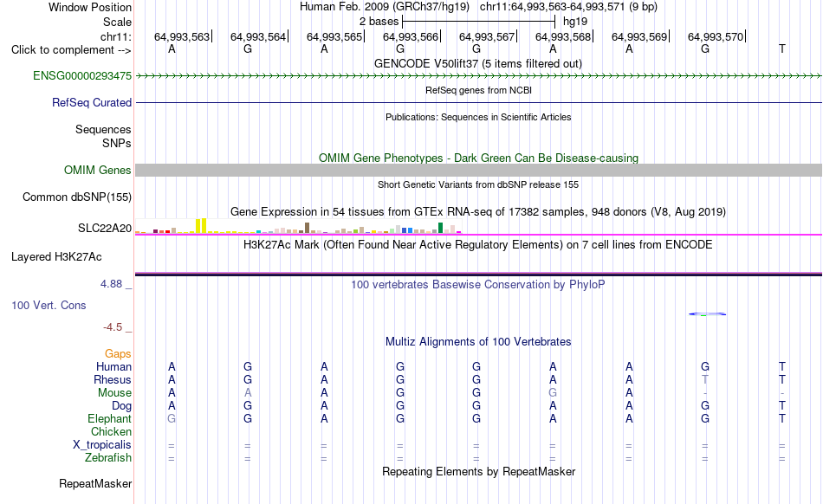The width and height of the screenshot is (823, 504).
Task: Click the 'Common dbSNP(155)' track label
Action: (x=76, y=197)
